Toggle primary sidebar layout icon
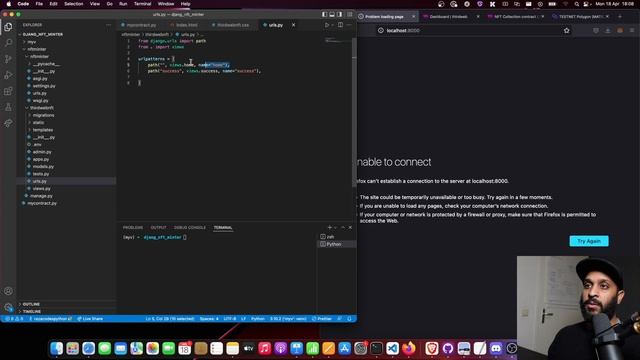 324,14
